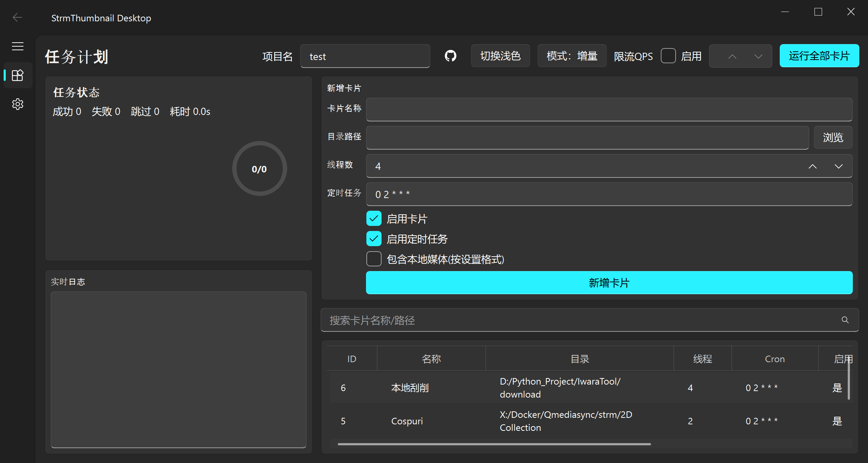This screenshot has width=868, height=463.
Task: Check 包含本地媒体 checkbox
Action: 374,259
